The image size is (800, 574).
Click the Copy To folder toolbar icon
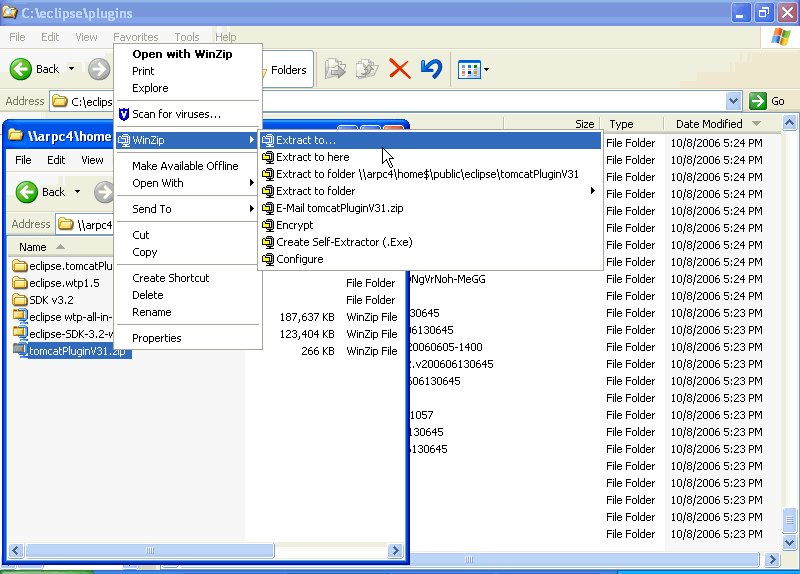tap(367, 69)
